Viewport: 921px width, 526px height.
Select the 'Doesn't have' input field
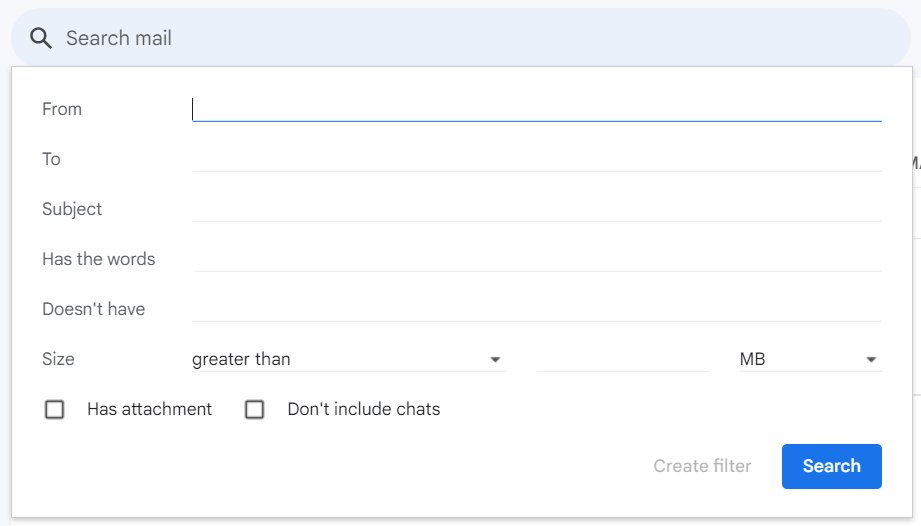pos(536,309)
